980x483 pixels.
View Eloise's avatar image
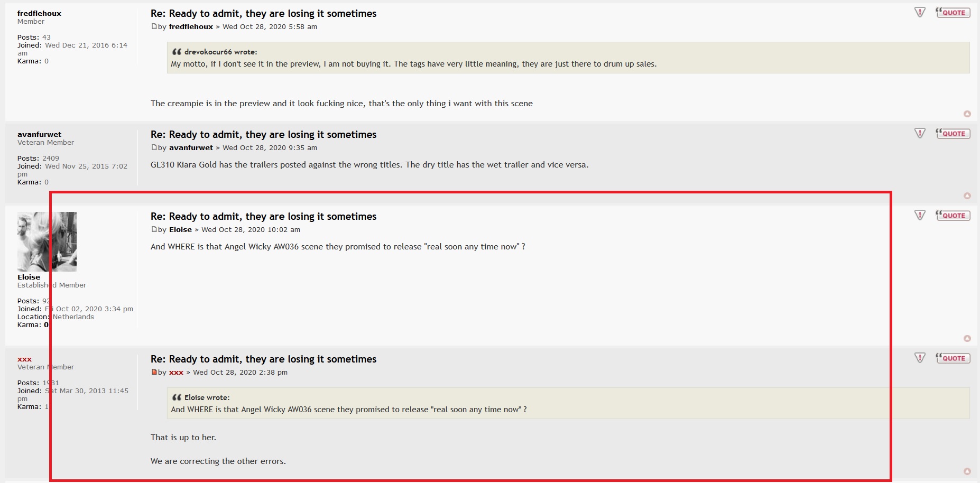47,241
